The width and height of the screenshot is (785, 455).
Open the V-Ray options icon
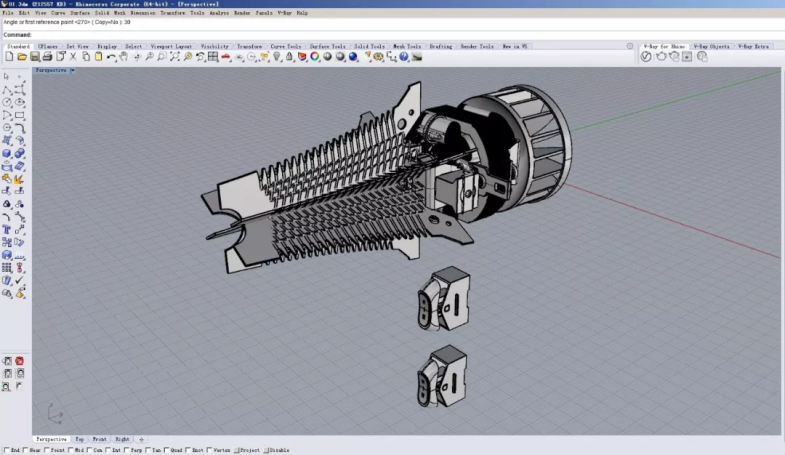coord(646,57)
